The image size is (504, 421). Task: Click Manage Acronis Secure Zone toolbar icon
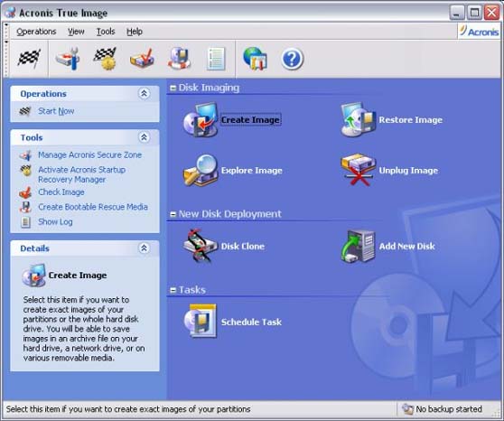click(68, 59)
